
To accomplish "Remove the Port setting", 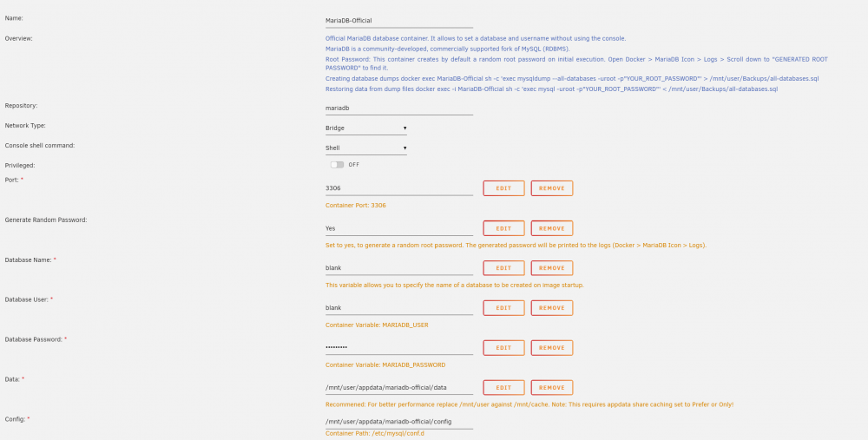I will (552, 188).
